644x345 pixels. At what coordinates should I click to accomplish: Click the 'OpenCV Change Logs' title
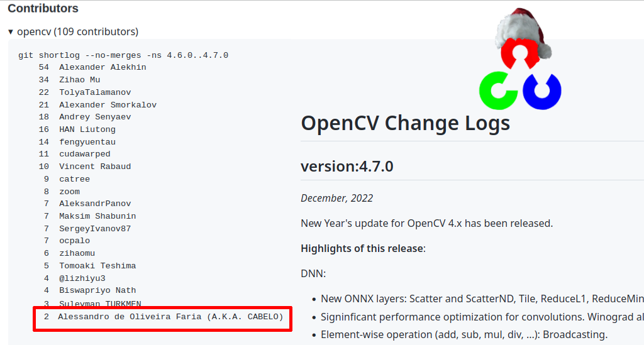click(405, 123)
